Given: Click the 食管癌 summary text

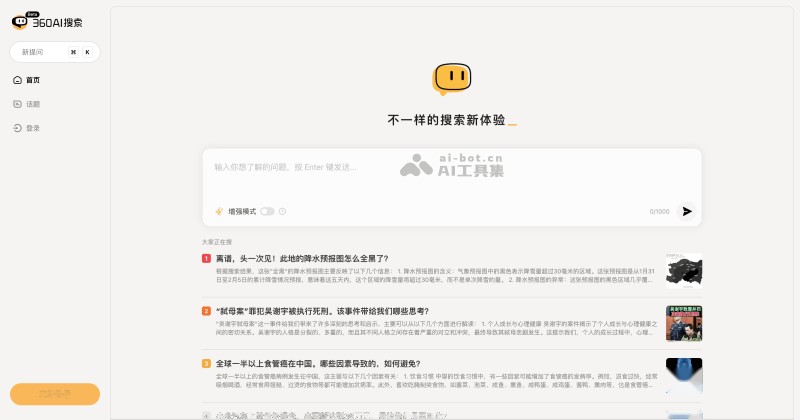Looking at the screenshot, I should [x=436, y=381].
